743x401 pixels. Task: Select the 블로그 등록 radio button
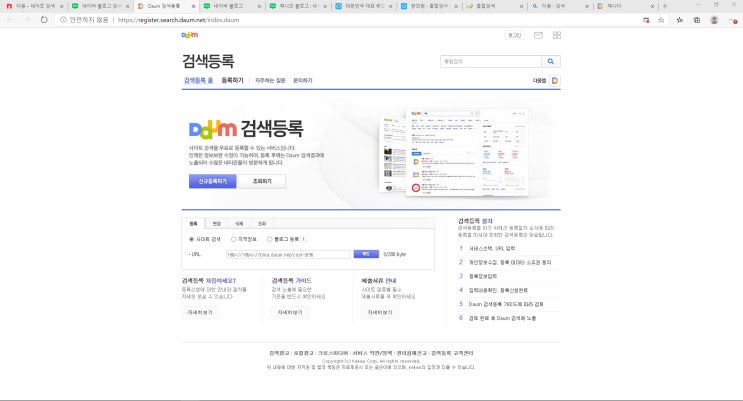pos(270,239)
